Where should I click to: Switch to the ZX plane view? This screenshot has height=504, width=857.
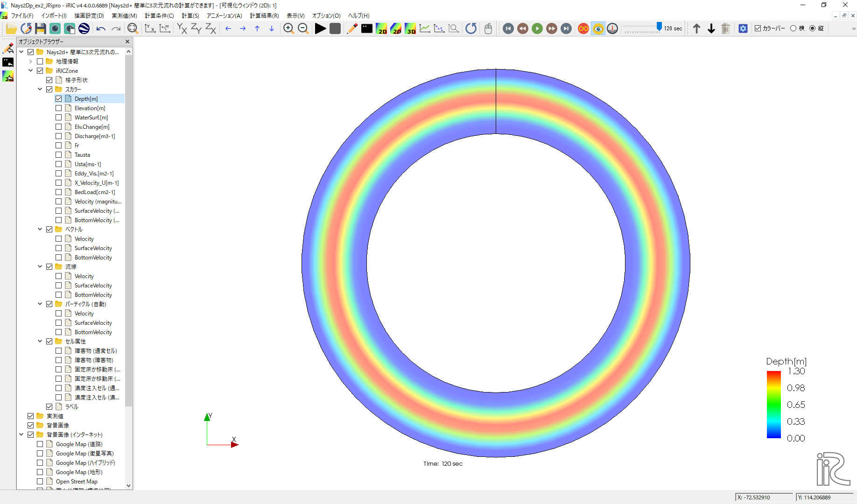tap(211, 28)
